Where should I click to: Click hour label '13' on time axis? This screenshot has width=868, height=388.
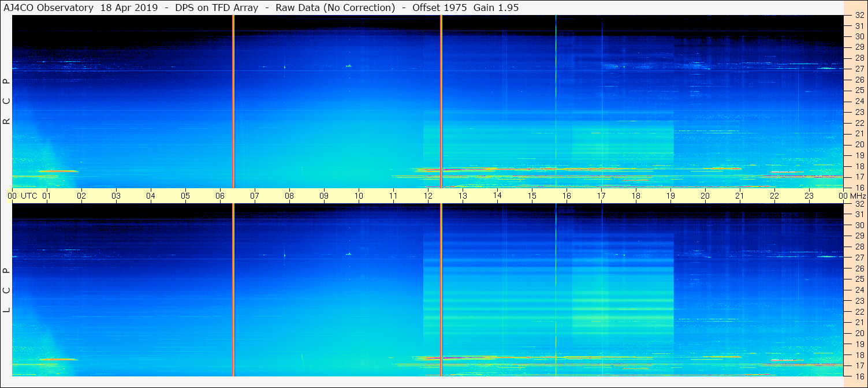point(463,196)
